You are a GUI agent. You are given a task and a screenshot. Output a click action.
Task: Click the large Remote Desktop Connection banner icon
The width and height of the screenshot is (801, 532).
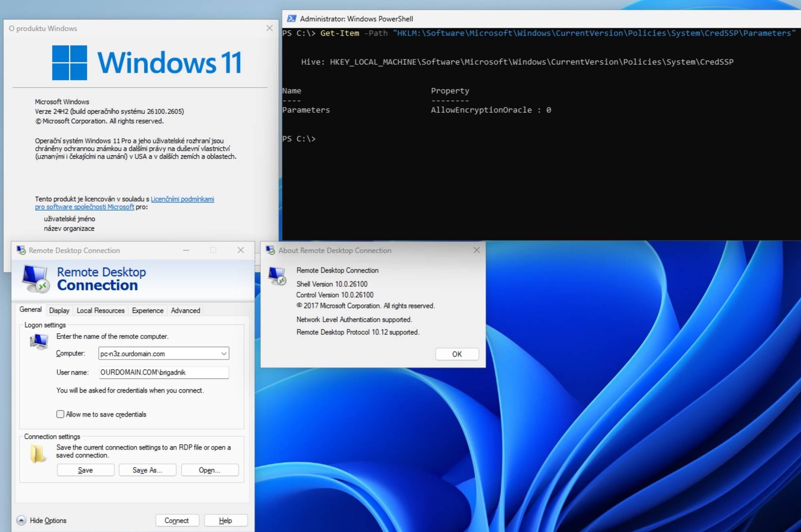[36, 279]
